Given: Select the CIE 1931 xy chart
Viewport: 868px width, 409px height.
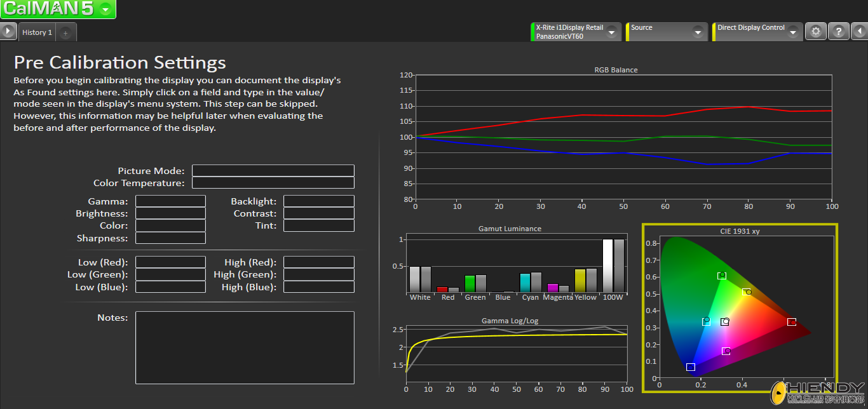Looking at the screenshot, I should pos(740,307).
